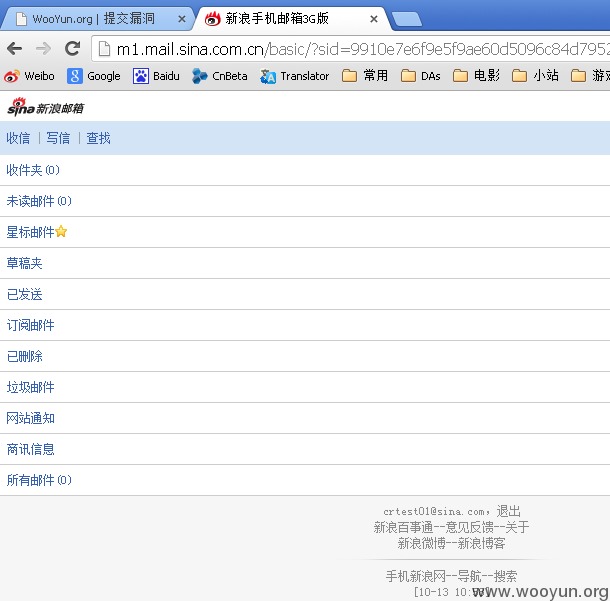The image size is (610, 601).
Task: Open the 所有邮件 (0) folder
Action: pos(39,480)
